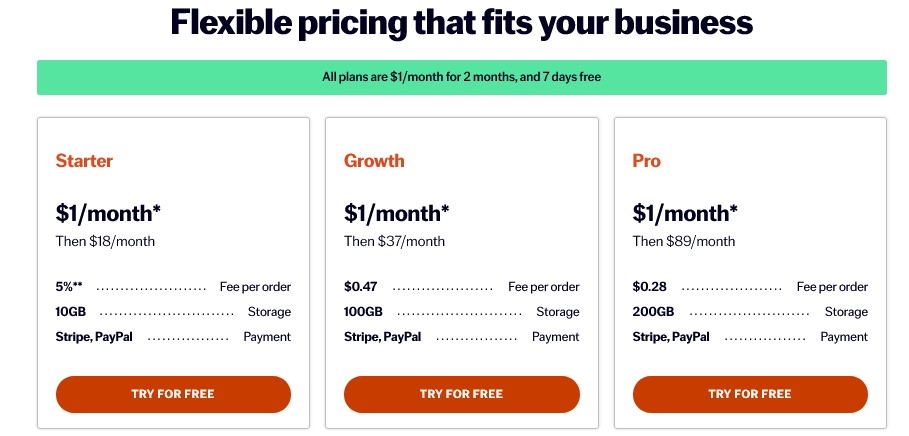909x436 pixels.
Task: Click the Starter $1/month* price
Action: pyautogui.click(x=108, y=213)
